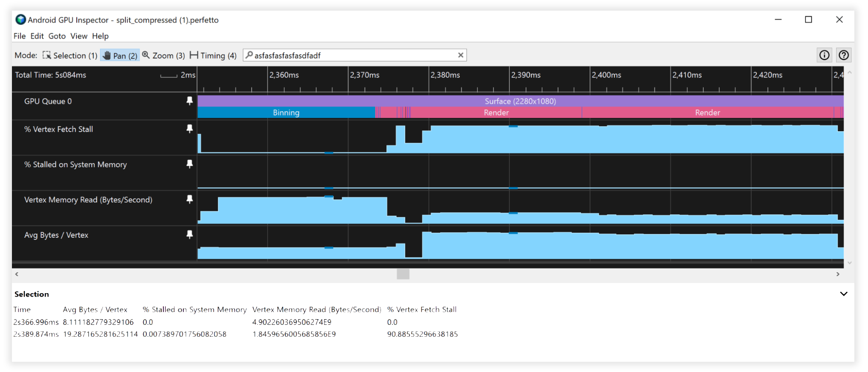
Task: Select the Binning slice in GPU Queue
Action: click(286, 112)
